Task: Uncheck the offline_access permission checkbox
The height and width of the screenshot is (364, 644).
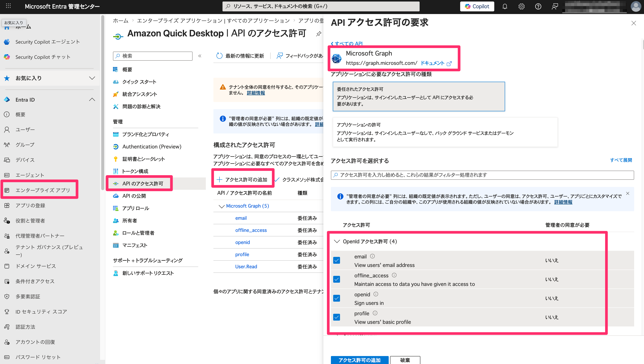Action: coord(337,279)
